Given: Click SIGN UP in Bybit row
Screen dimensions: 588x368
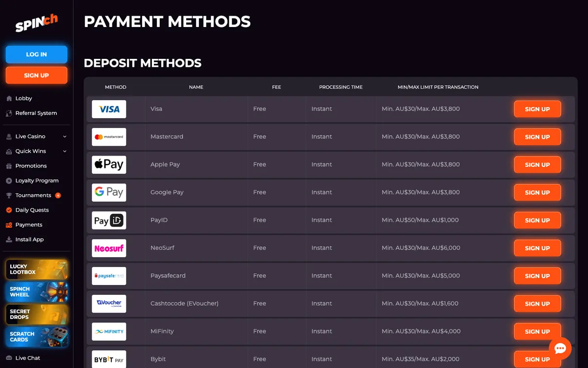Looking at the screenshot, I should [x=538, y=359].
